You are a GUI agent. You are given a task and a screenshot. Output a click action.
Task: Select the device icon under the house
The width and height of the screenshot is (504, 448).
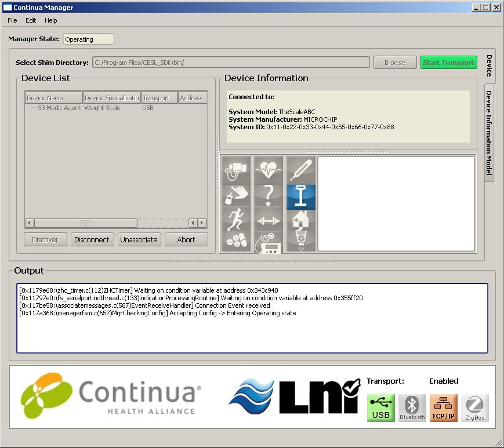tap(301, 240)
